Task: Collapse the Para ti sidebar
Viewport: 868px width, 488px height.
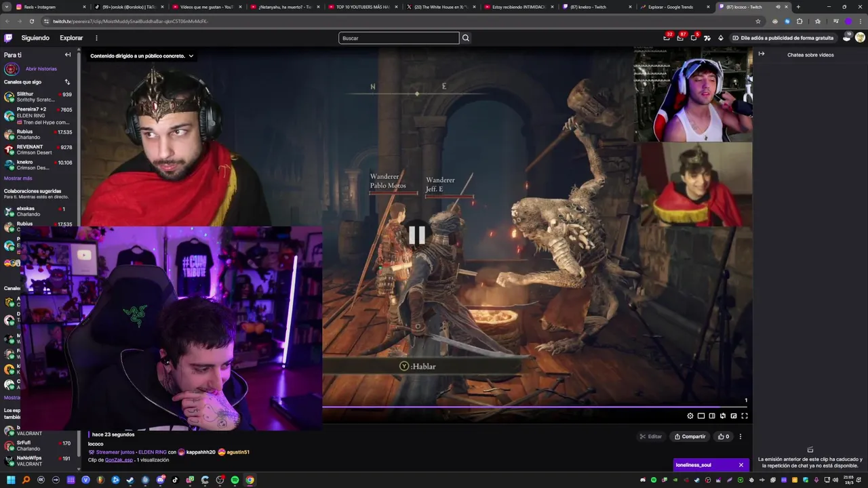Action: pos(68,55)
